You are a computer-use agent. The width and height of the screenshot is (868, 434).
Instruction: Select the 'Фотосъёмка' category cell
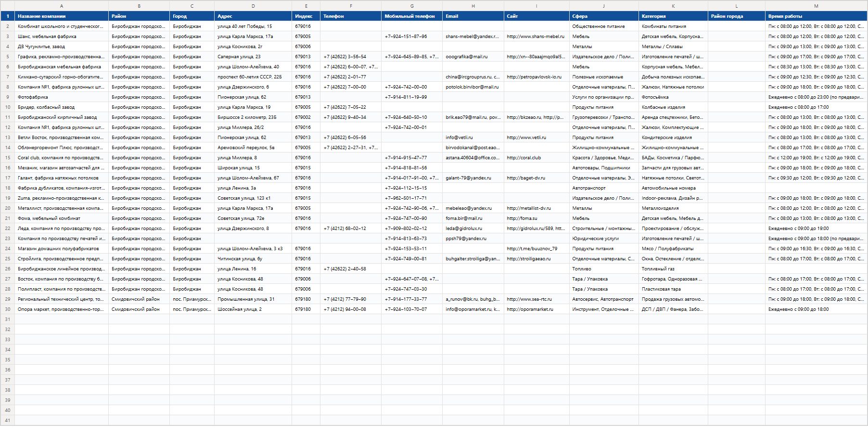point(673,97)
